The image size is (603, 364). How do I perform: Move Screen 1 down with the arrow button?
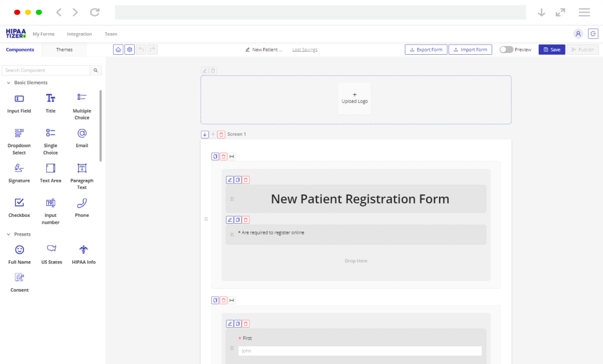[205, 135]
